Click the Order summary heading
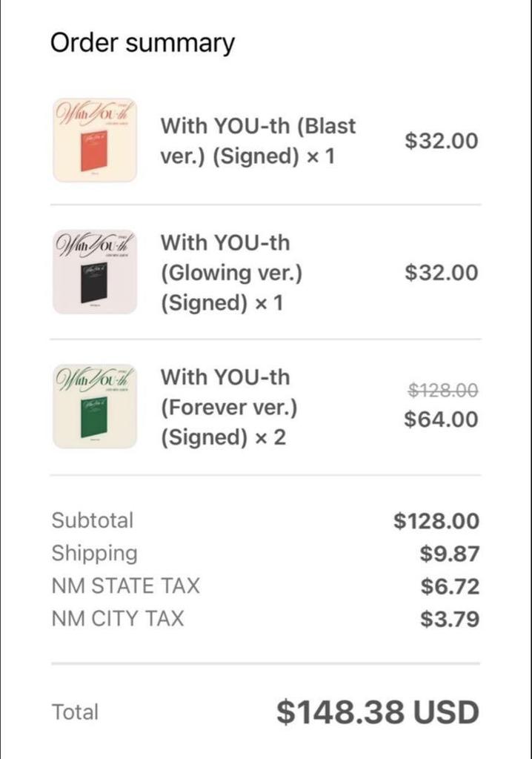Viewport: 532px width, 759px height. (x=142, y=43)
